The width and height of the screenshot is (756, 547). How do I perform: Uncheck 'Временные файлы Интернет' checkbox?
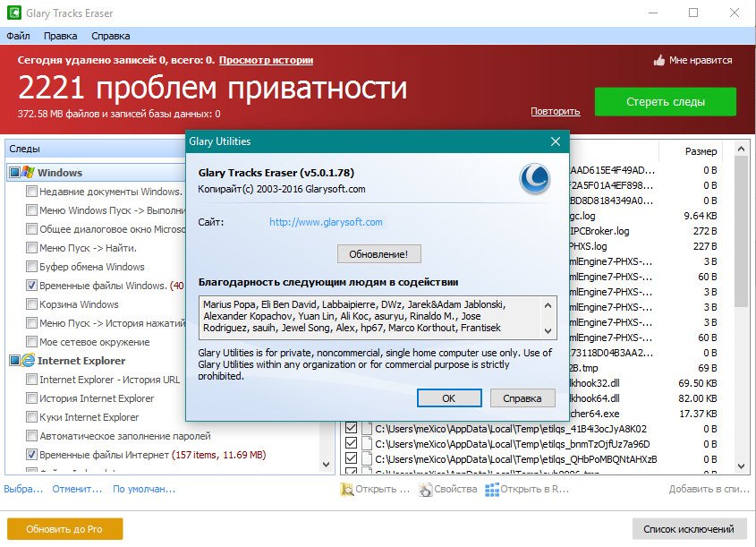[x=31, y=455]
